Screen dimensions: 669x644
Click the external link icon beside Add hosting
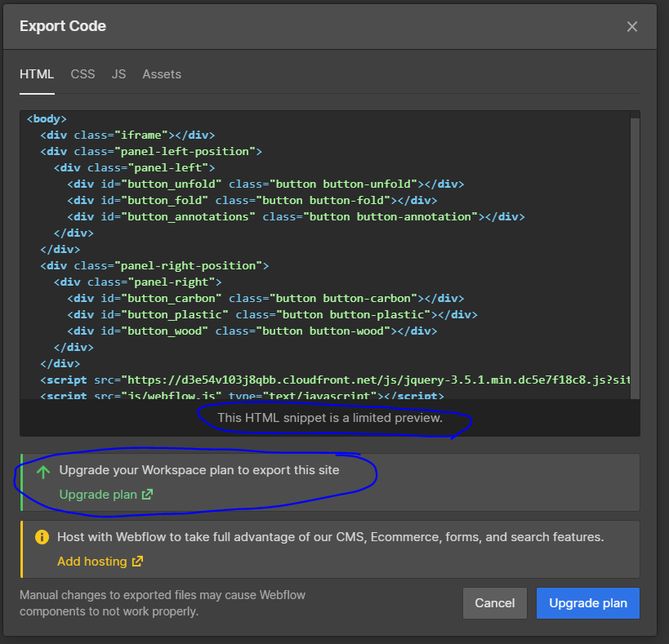[137, 562]
